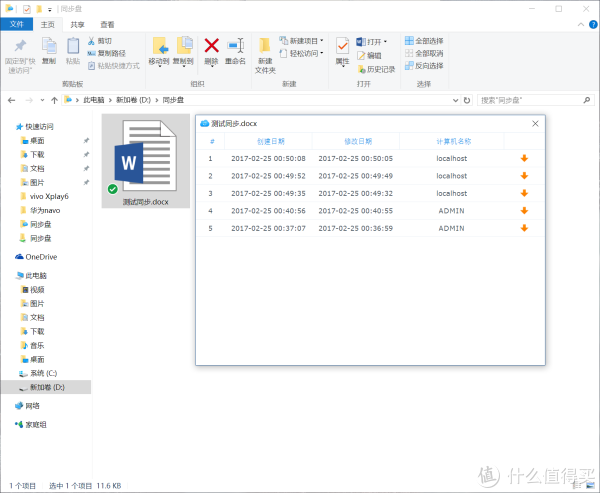The width and height of the screenshot is (600, 493).
Task: Switch to the Share (共享) tab
Action: 78,24
